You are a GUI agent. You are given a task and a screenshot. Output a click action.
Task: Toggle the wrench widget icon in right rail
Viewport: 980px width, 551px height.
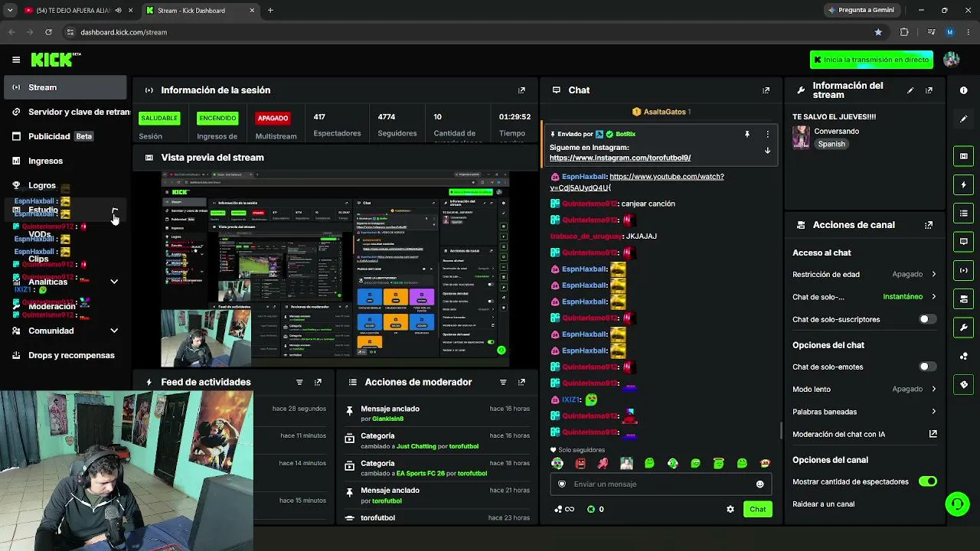click(x=964, y=328)
